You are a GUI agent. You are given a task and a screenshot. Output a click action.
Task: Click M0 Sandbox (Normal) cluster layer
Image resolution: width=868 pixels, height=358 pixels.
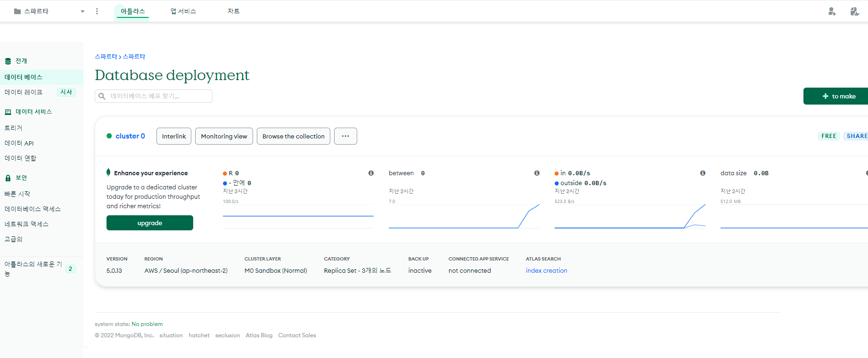click(x=276, y=271)
